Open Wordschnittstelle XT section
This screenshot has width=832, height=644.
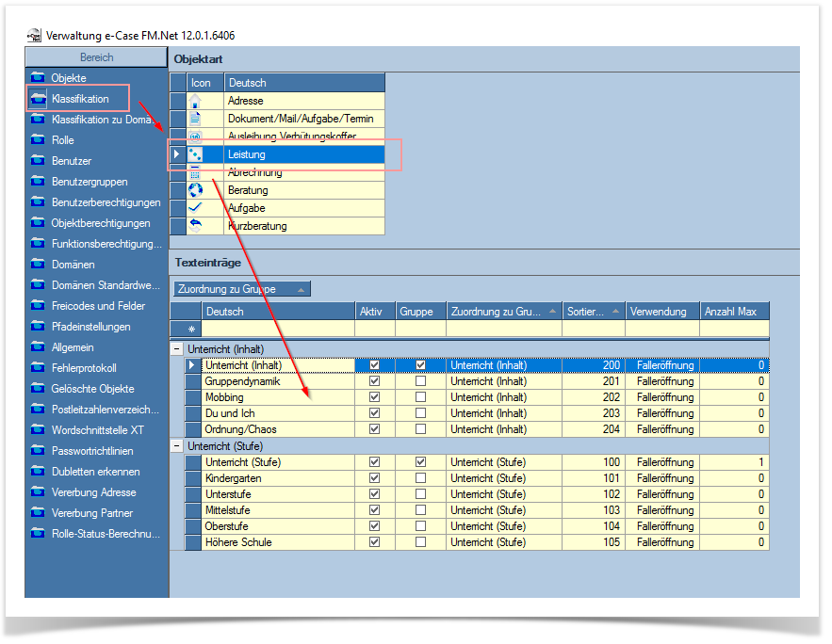(98, 430)
